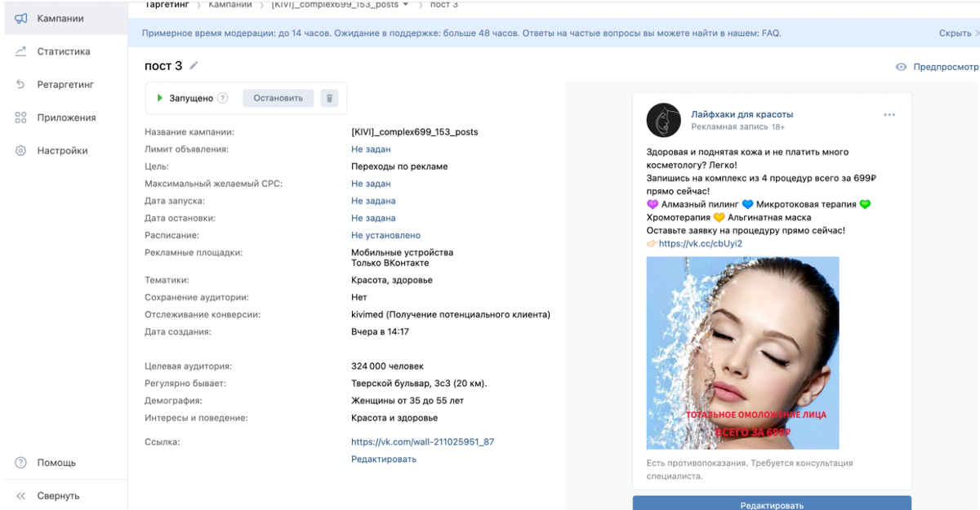This screenshot has width=980, height=510.
Task: Open vk.com/wall-211025951_87 link
Action: (422, 442)
